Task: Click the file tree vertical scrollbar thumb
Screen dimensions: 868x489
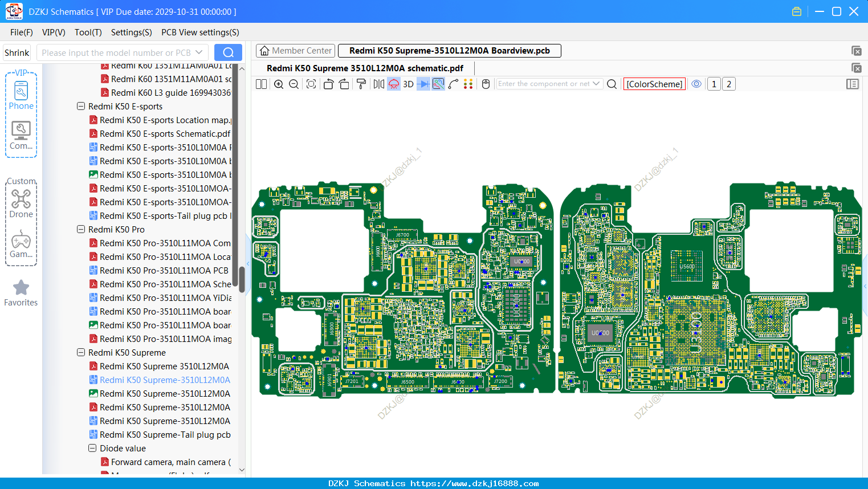Action: click(x=242, y=279)
